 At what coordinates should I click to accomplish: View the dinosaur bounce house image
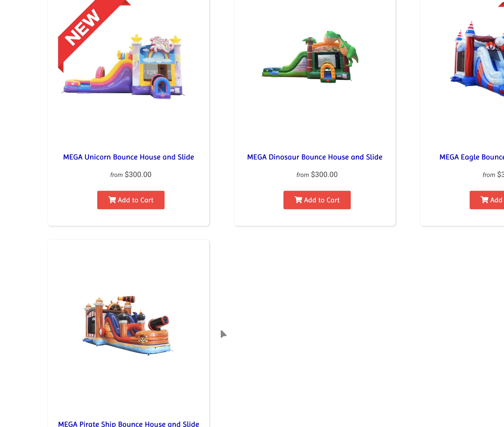(x=310, y=56)
